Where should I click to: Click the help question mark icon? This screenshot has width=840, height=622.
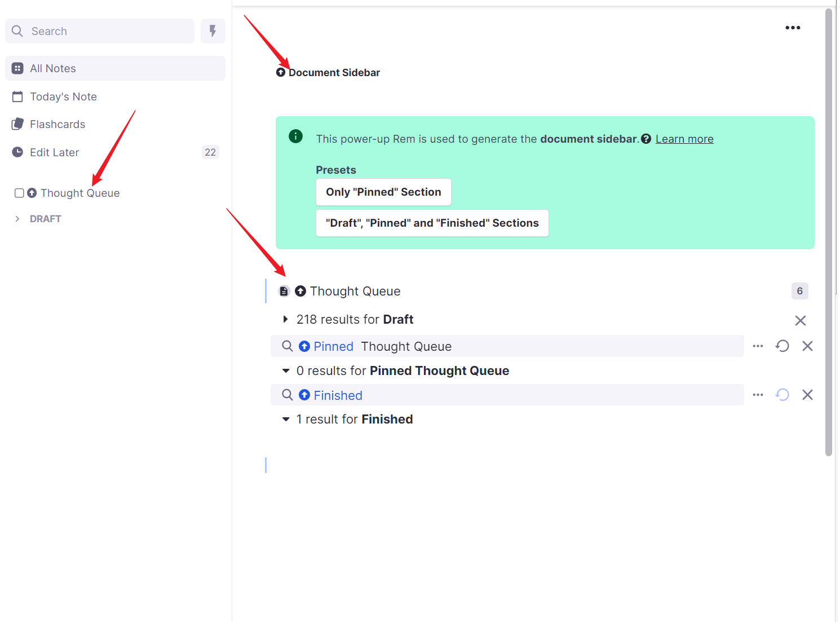click(646, 139)
